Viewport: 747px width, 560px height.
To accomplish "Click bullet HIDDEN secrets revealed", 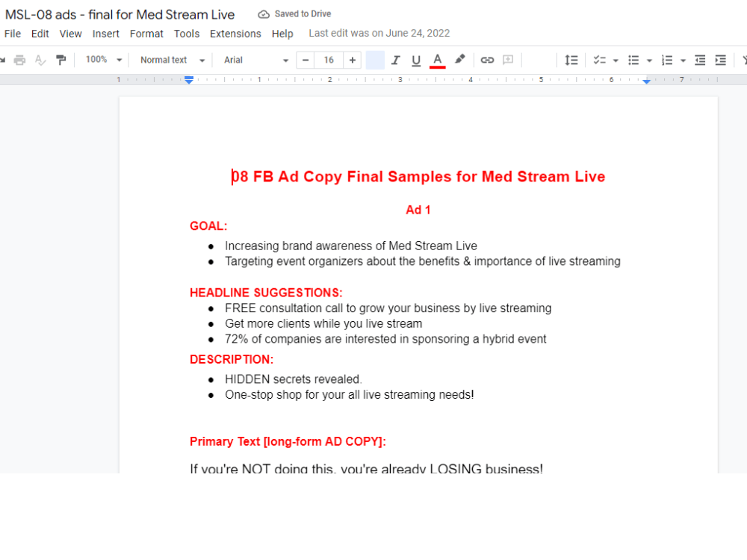I will 294,379.
